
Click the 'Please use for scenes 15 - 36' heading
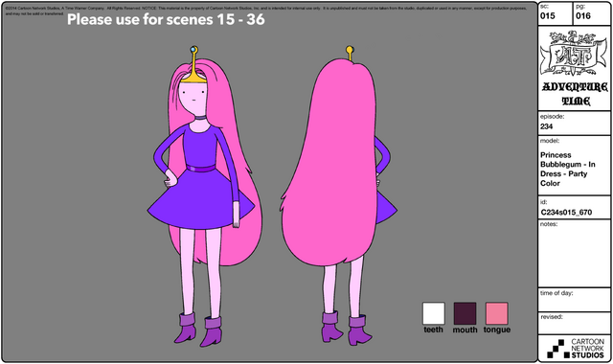(x=166, y=19)
